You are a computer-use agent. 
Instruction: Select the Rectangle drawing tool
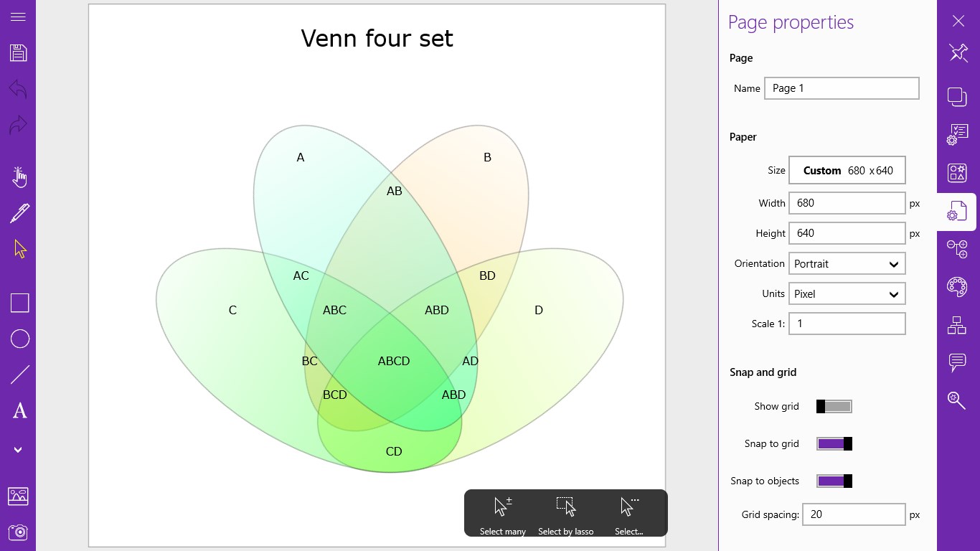pos(19,303)
